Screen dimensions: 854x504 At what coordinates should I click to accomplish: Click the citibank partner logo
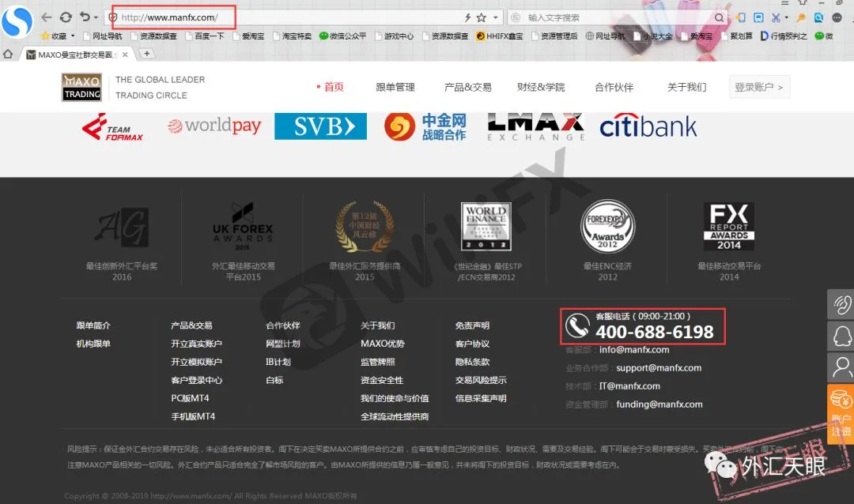coord(648,127)
